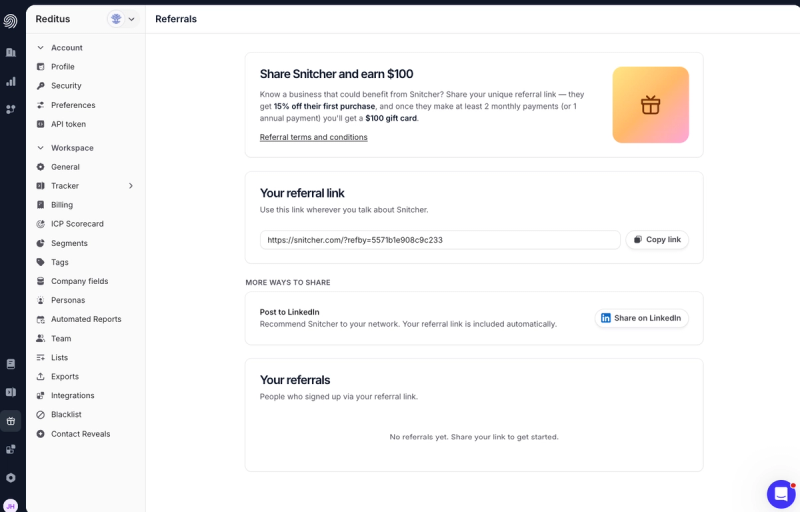
Task: Open Referral terms and conditions
Action: 313,137
